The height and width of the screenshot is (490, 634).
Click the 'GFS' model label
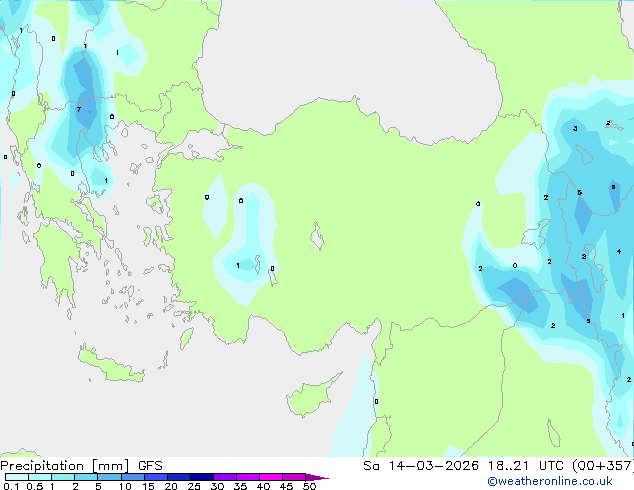click(x=150, y=466)
